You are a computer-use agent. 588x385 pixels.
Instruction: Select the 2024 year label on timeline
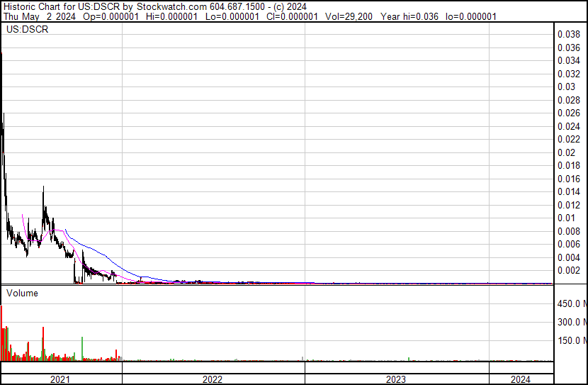tap(520, 379)
